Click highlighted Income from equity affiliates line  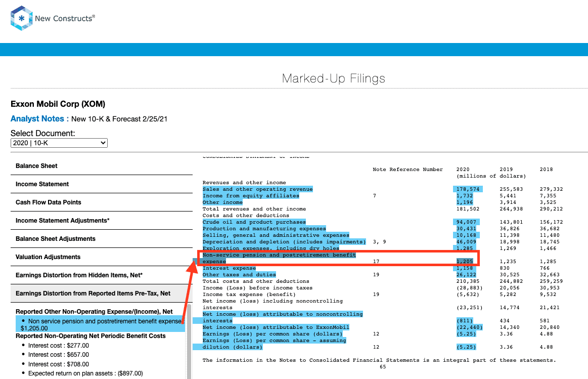click(251, 195)
